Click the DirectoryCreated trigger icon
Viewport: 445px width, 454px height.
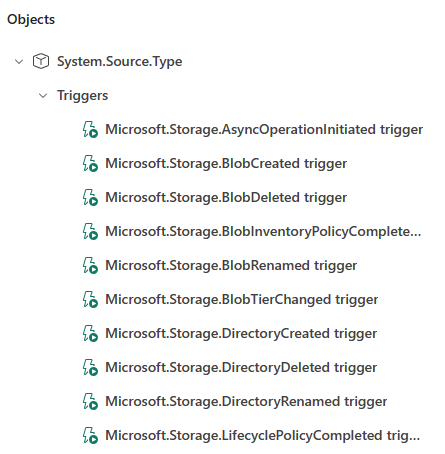(90, 334)
